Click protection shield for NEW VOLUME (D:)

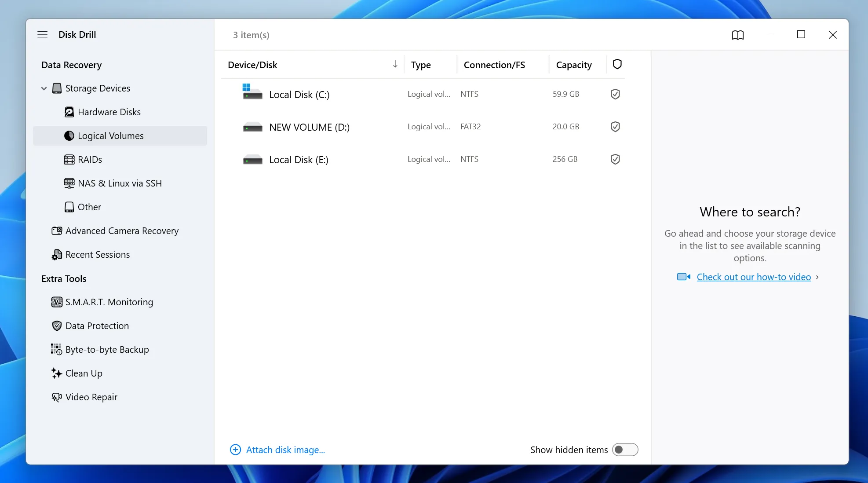coord(615,127)
